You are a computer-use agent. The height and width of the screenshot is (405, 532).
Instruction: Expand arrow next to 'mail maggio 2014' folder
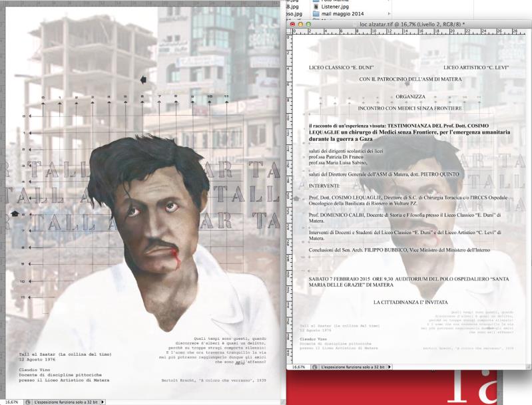tap(388, 14)
